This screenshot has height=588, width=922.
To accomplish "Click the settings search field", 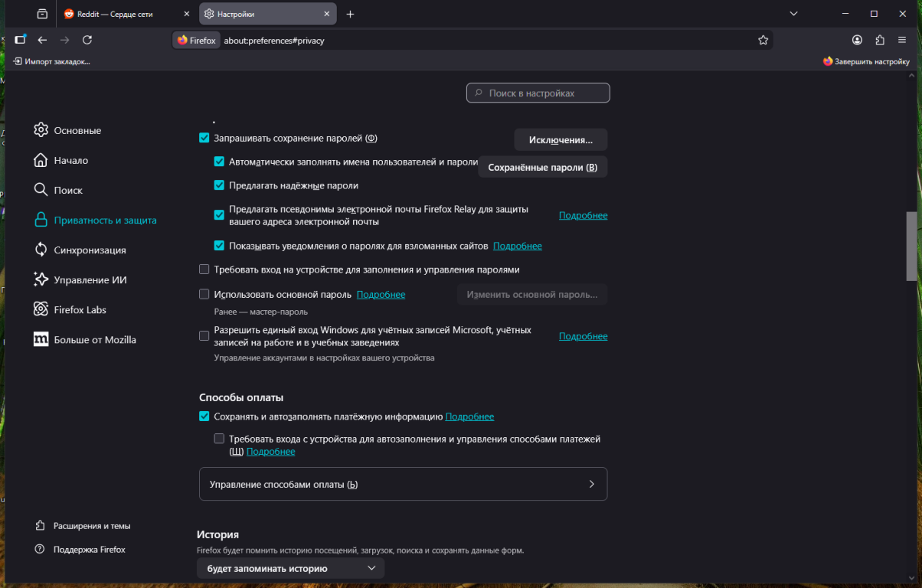I will pos(538,93).
